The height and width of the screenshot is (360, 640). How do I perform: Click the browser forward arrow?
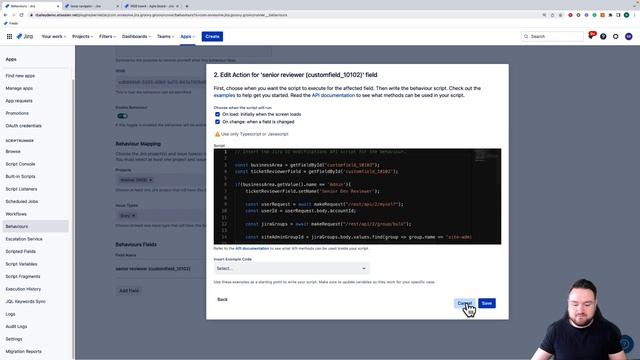coord(13,15)
